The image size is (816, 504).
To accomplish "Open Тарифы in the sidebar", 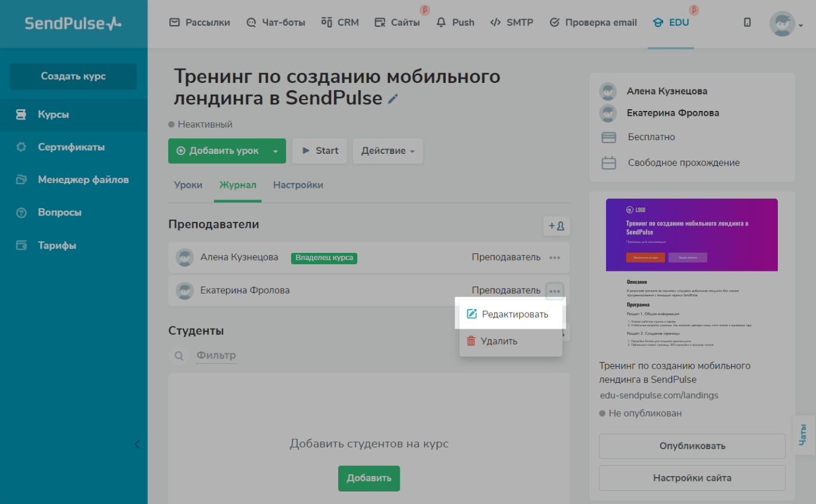I will point(73,245).
